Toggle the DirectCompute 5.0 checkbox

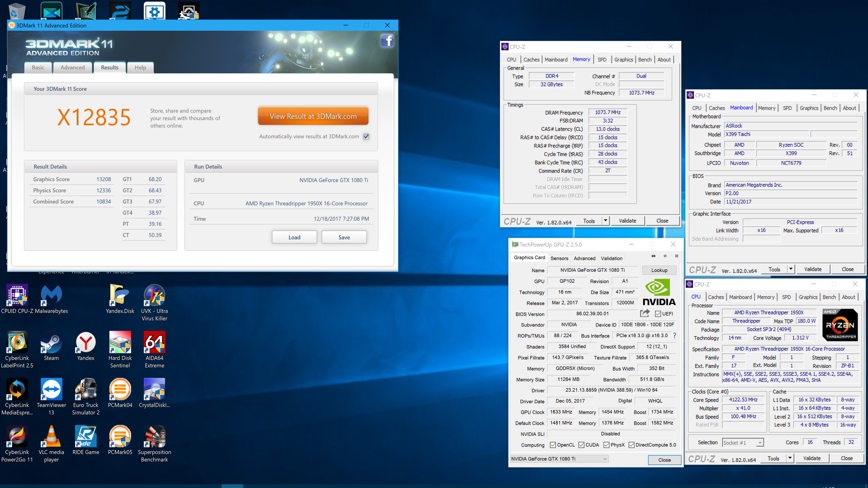pyautogui.click(x=632, y=445)
